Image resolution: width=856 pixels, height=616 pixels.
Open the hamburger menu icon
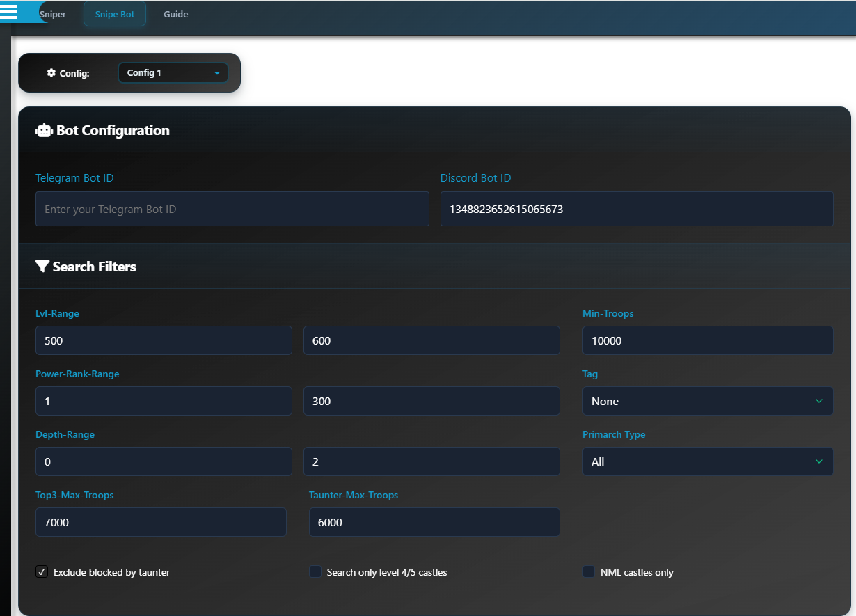(x=8, y=10)
